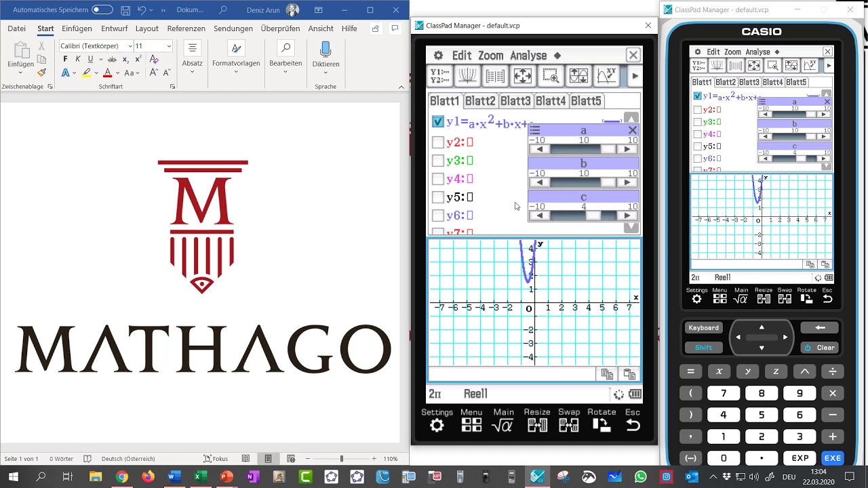Apply italic formatting in Word ribbon
Viewport: 868px width, 488px height.
coord(78,60)
